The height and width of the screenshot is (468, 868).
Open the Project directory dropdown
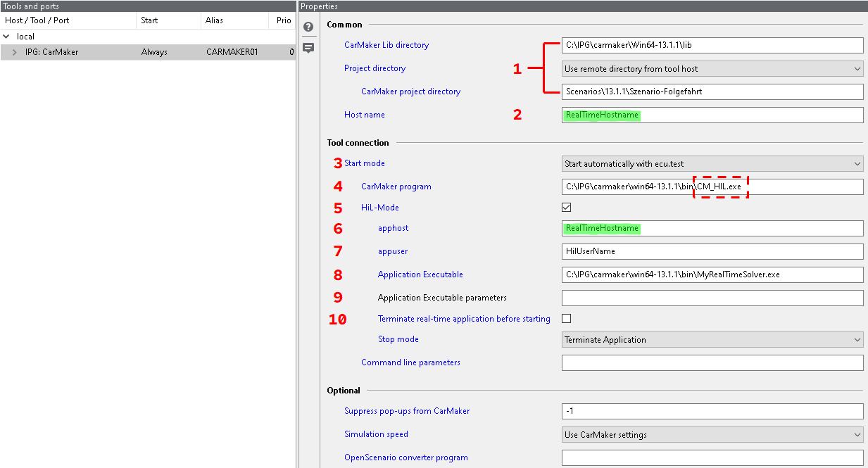712,69
